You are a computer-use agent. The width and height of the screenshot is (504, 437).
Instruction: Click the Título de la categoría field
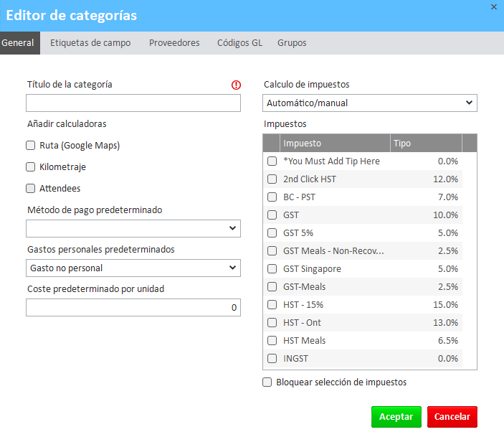pos(133,103)
